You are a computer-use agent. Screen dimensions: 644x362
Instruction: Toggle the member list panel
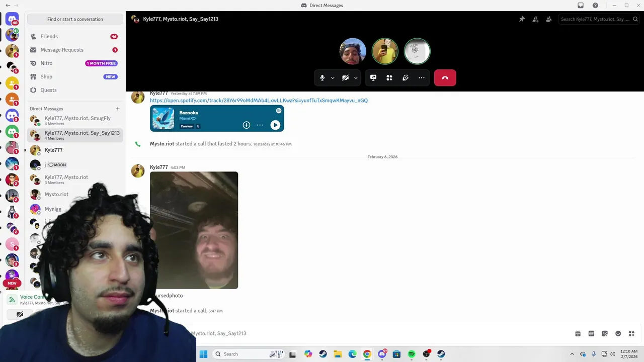click(x=549, y=19)
